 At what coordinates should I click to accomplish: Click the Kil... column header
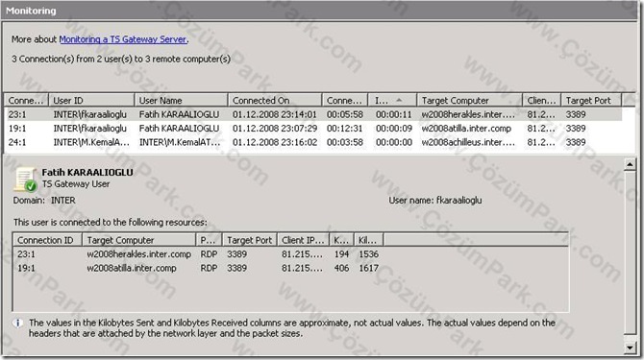368,240
